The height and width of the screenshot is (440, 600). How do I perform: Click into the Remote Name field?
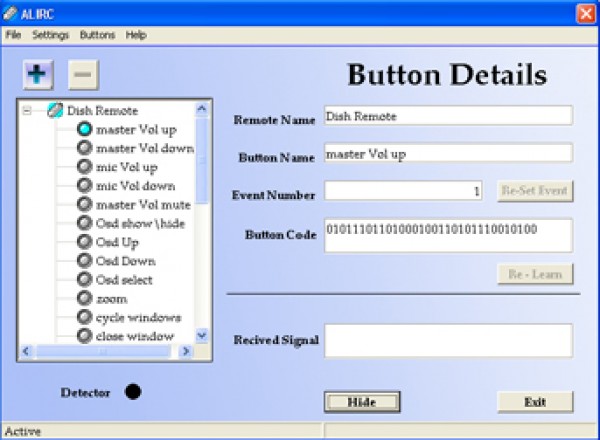(x=448, y=116)
